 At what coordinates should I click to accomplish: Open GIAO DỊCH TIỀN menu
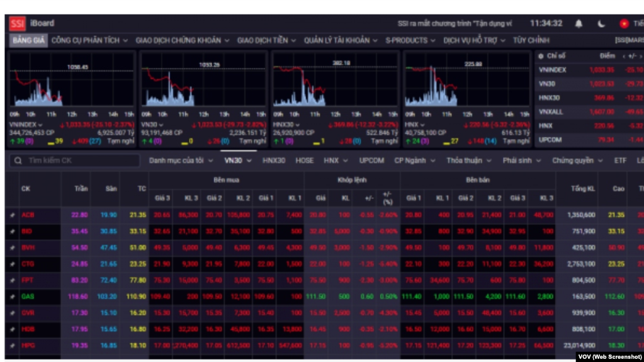click(x=266, y=40)
